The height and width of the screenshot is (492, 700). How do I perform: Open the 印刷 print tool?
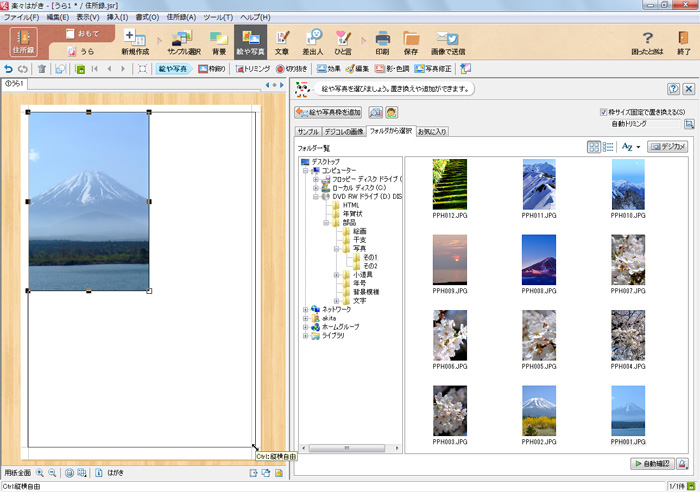(x=382, y=42)
